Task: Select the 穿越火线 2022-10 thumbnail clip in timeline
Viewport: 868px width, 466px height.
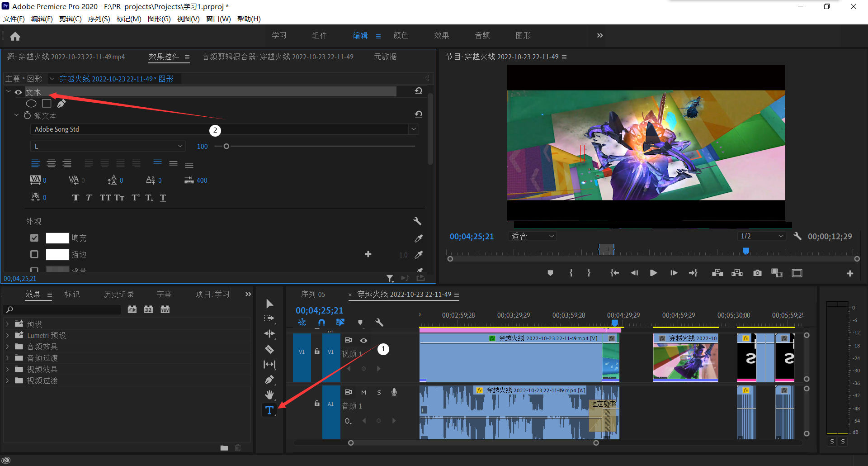Action: coord(685,357)
